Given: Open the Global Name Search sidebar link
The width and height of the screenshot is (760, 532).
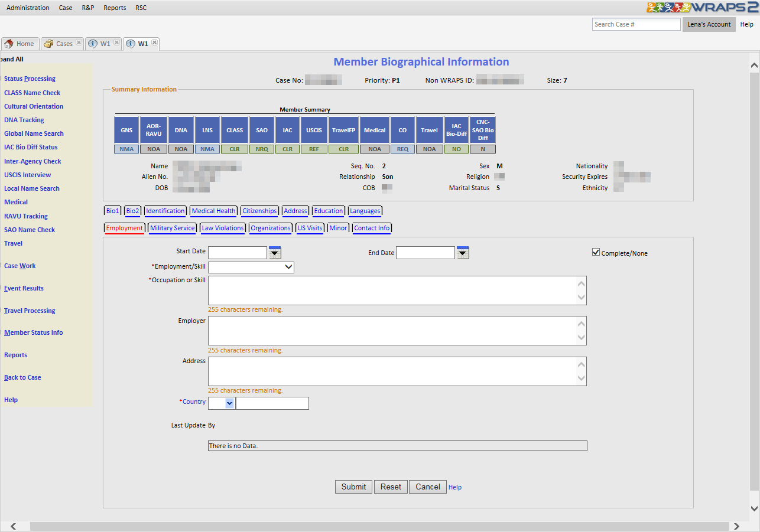Looking at the screenshot, I should pos(34,133).
